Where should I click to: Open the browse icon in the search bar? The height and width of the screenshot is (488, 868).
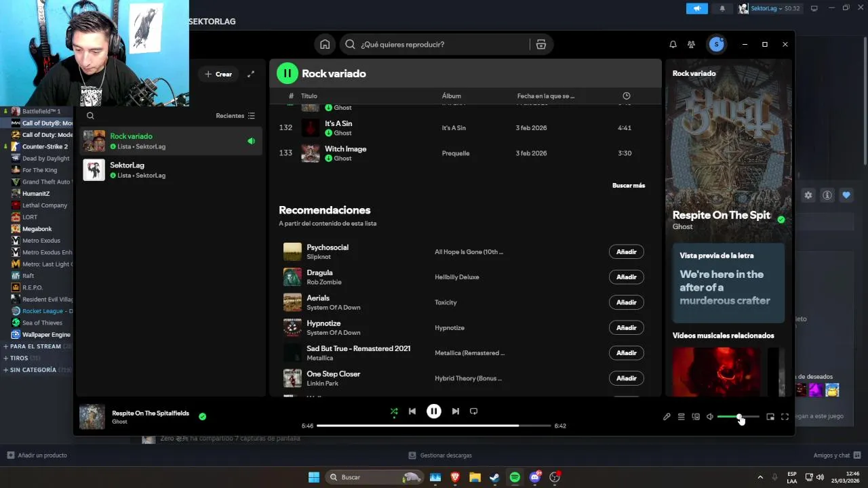(x=540, y=45)
